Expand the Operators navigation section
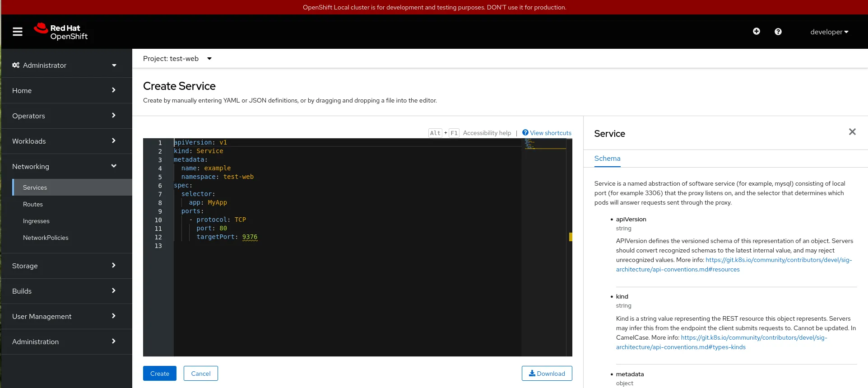Viewport: 868px width, 388px height. pyautogui.click(x=65, y=116)
